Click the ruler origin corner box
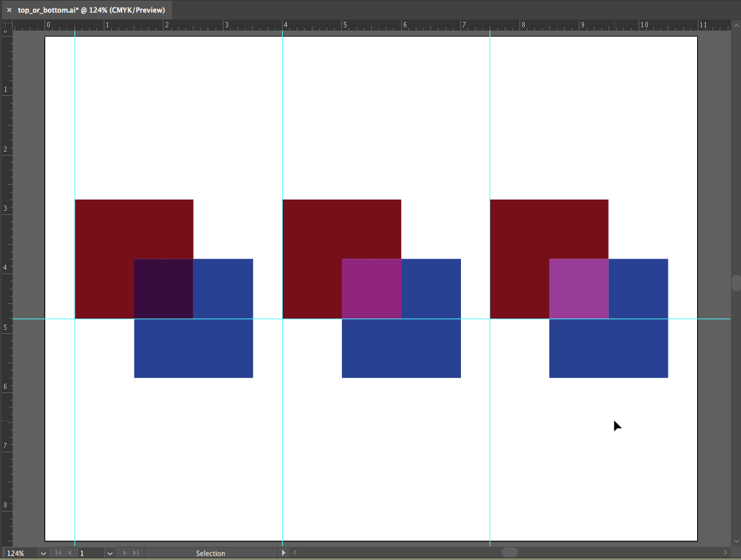This screenshot has width=741, height=560. (x=7, y=25)
